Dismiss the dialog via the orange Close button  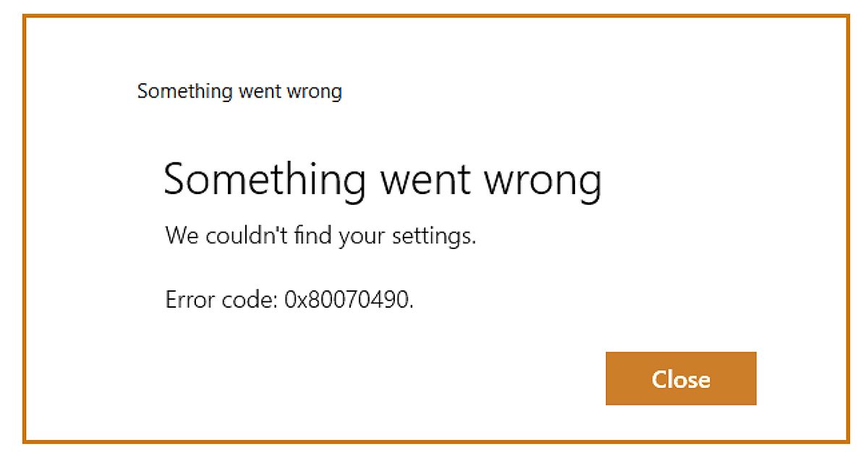pos(681,378)
